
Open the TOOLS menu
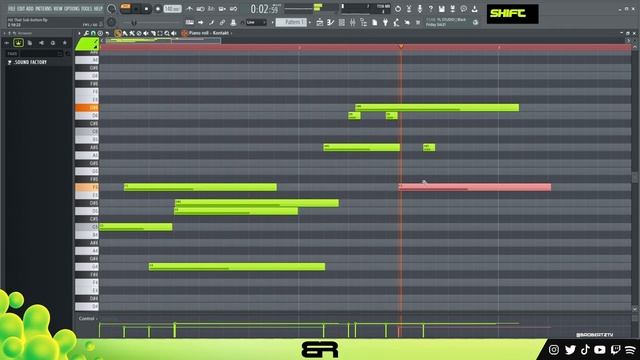point(87,8)
